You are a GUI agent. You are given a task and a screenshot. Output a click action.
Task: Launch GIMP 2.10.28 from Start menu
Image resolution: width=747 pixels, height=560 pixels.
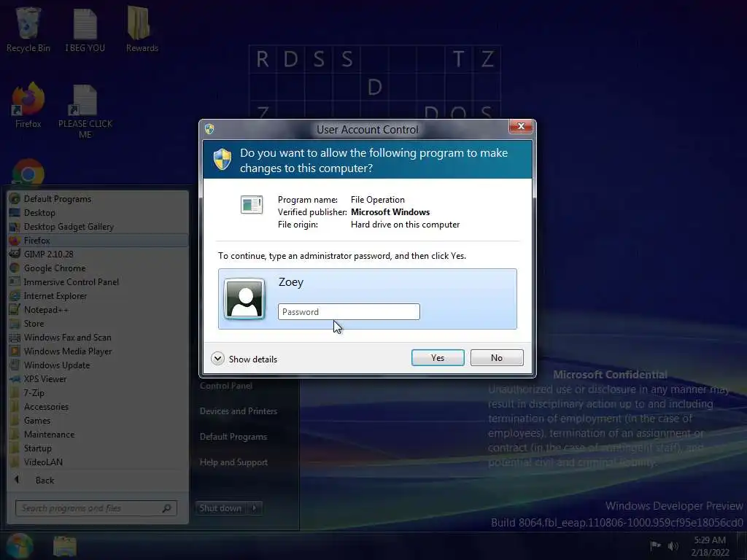98,254
